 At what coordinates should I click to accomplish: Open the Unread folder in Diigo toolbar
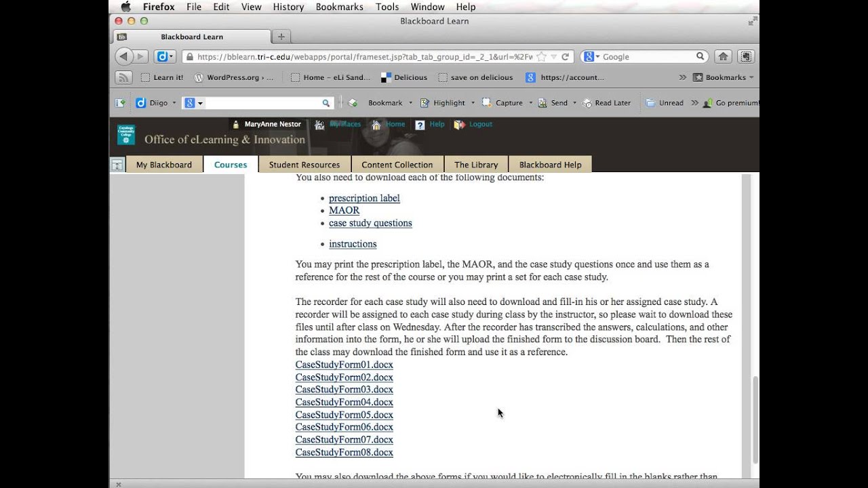[665, 103]
